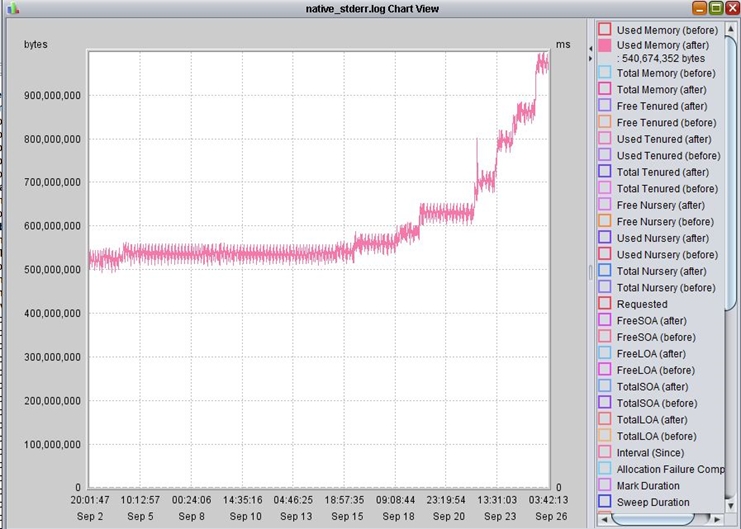The width and height of the screenshot is (741, 529).
Task: Enable Mark Duration series
Action: [604, 485]
